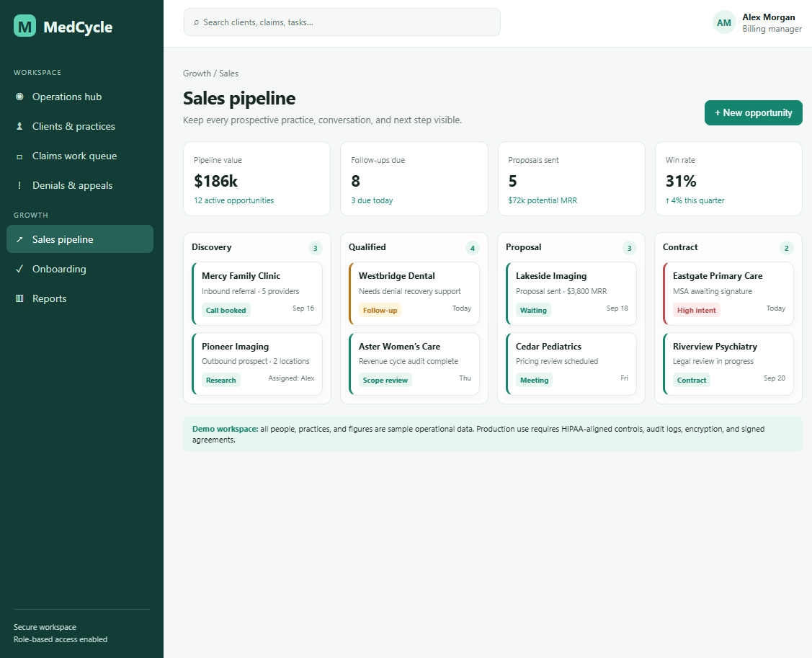Select Sales pipeline in sidebar

pos(80,239)
